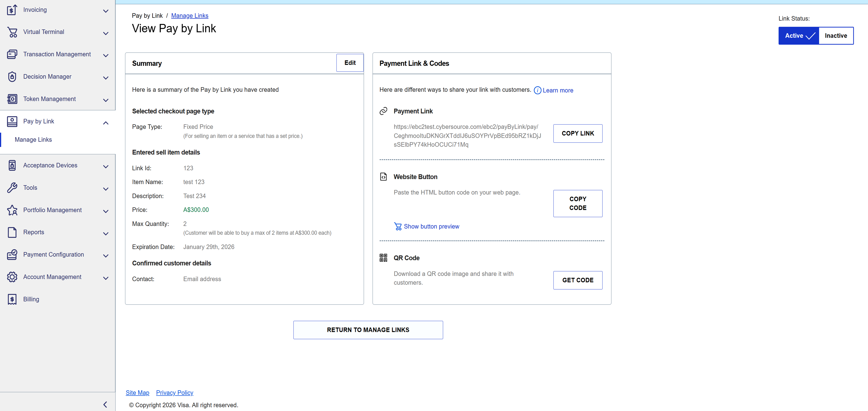Click the Virtual Terminal cart icon
Screen dimensions: 868x411
pyautogui.click(x=12, y=32)
